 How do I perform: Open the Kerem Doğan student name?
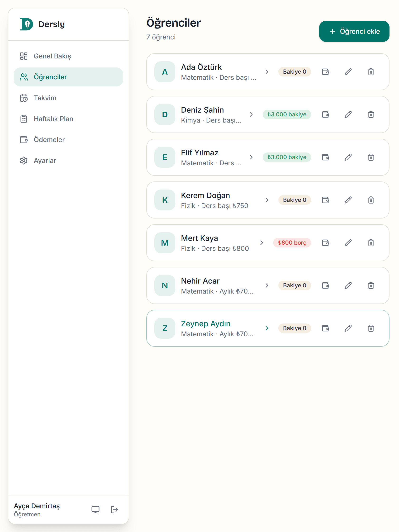tap(205, 195)
